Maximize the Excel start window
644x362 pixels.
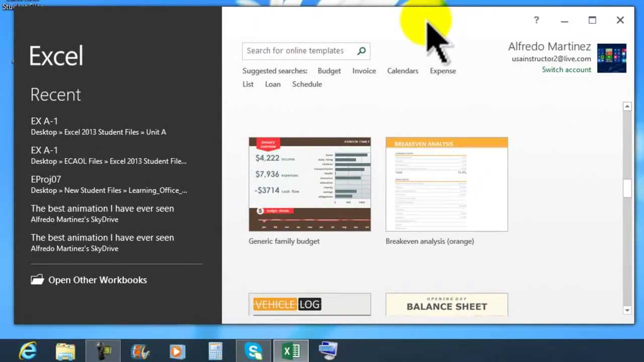(x=592, y=20)
